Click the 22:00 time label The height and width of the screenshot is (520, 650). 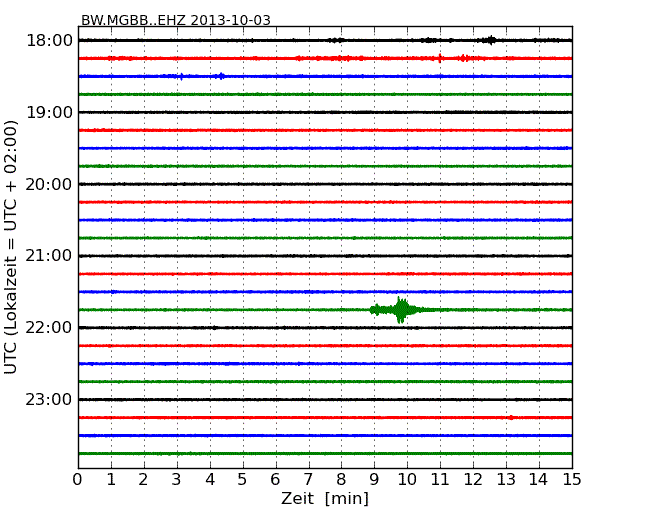pyautogui.click(x=49, y=328)
